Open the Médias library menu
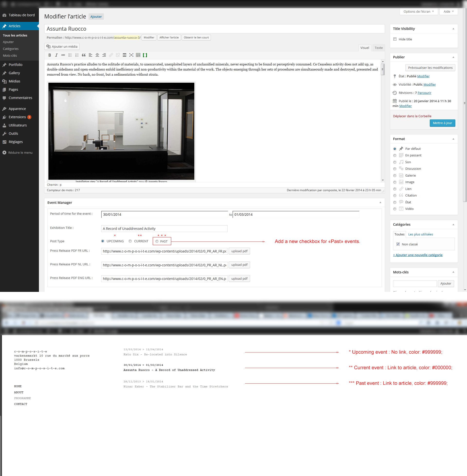 click(19, 81)
